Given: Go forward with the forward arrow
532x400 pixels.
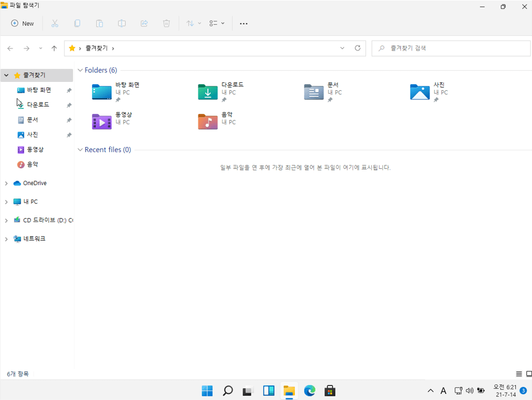Looking at the screenshot, I should pyautogui.click(x=26, y=49).
